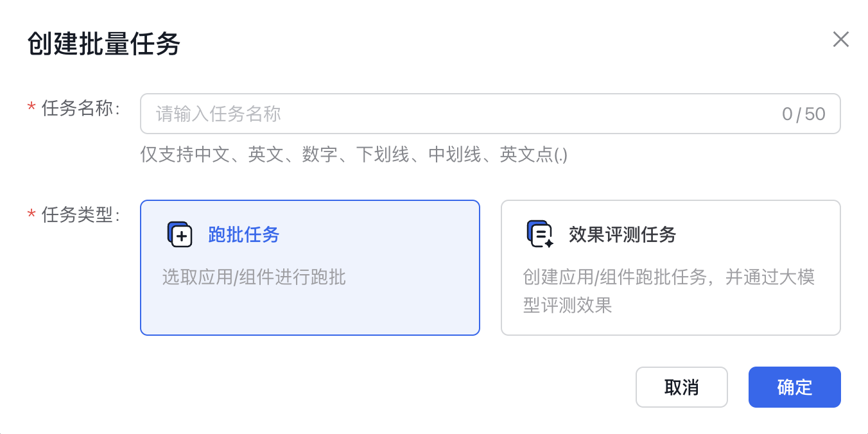Click the red asterisk beside 任务类型
This screenshot has width=868, height=434.
coord(31,215)
